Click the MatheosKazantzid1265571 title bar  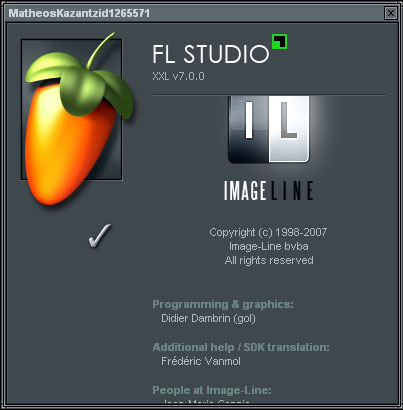click(x=195, y=13)
